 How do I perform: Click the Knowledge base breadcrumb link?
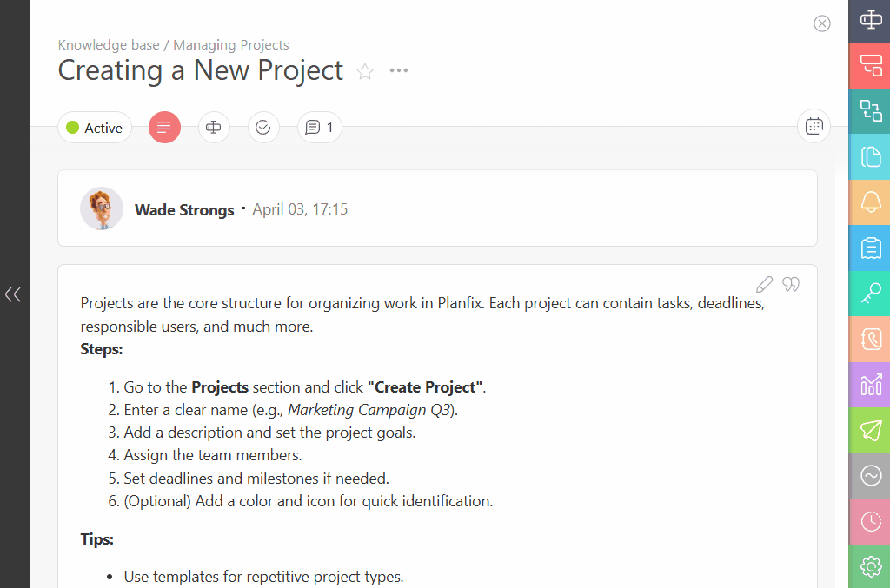click(109, 45)
